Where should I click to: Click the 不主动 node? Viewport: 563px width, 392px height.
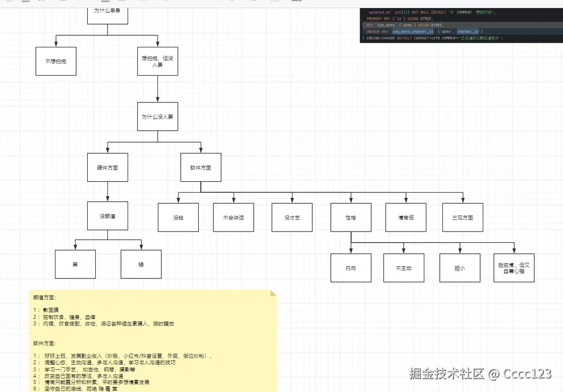[404, 267]
